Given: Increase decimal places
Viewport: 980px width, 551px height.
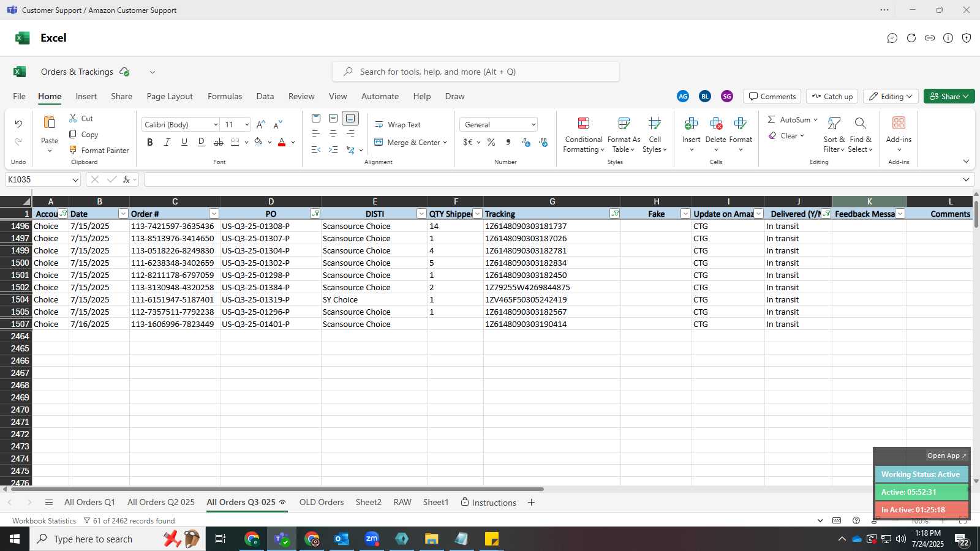Looking at the screenshot, I should tap(526, 142).
